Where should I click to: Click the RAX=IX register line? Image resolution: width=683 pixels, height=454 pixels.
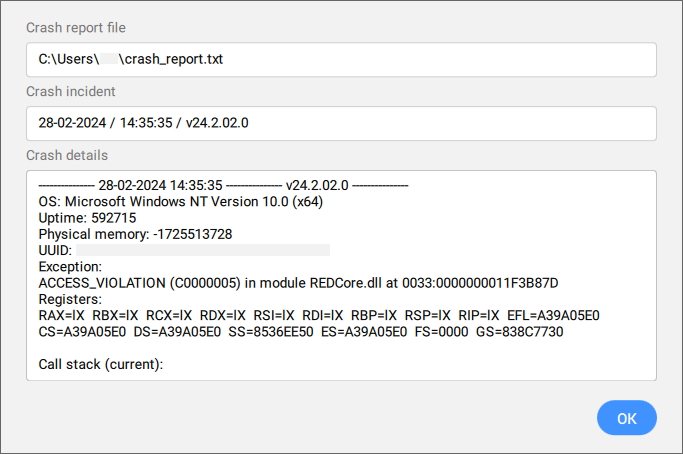pos(318,315)
